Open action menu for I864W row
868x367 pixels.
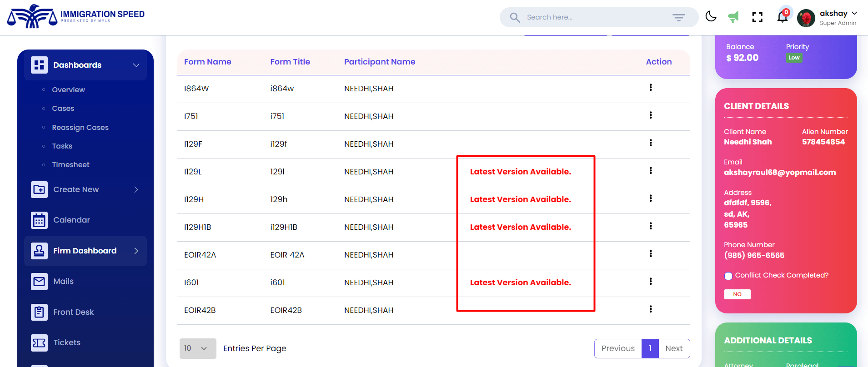pos(651,87)
